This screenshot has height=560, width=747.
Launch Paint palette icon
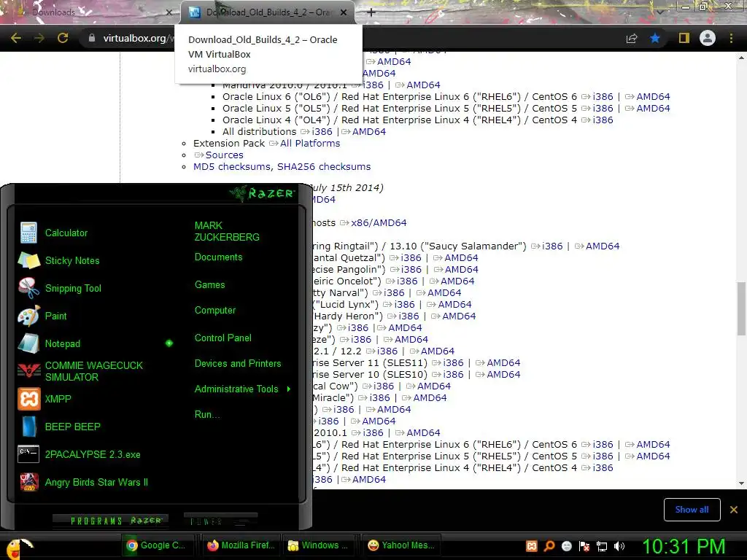pos(28,316)
